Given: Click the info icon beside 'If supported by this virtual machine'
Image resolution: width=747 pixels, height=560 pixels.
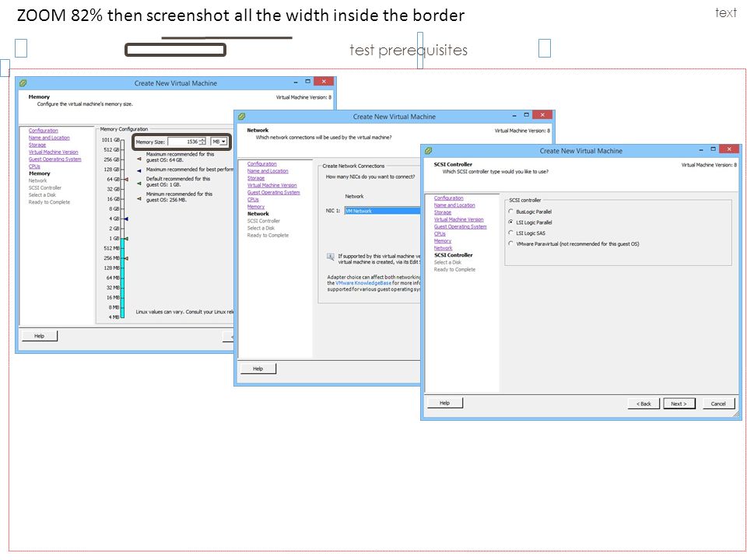Looking at the screenshot, I should point(330,257).
